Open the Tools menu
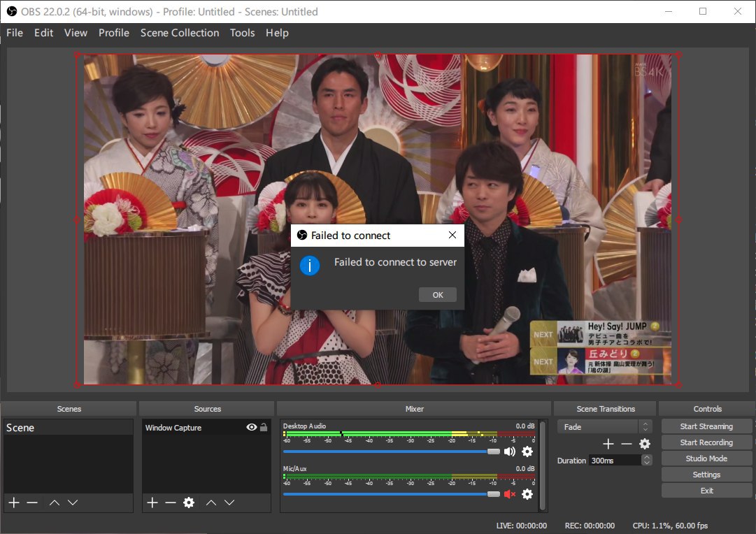 (x=242, y=33)
